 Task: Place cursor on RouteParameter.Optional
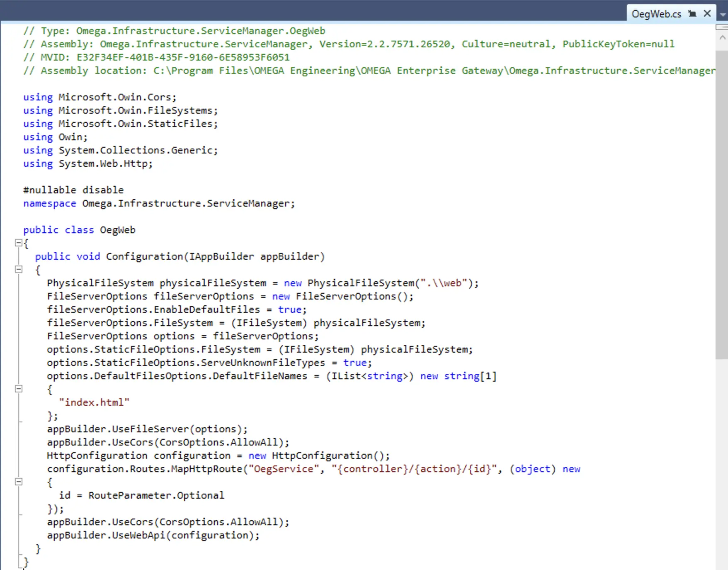coord(156,495)
